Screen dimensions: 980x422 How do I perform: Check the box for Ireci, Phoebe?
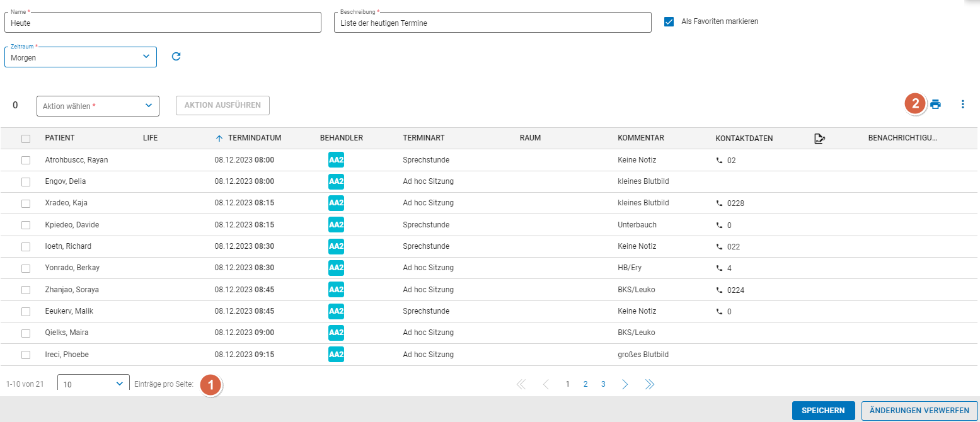26,355
